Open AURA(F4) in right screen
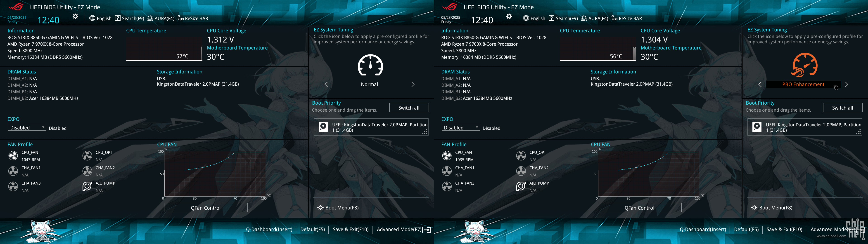The height and width of the screenshot is (244, 868). click(594, 18)
